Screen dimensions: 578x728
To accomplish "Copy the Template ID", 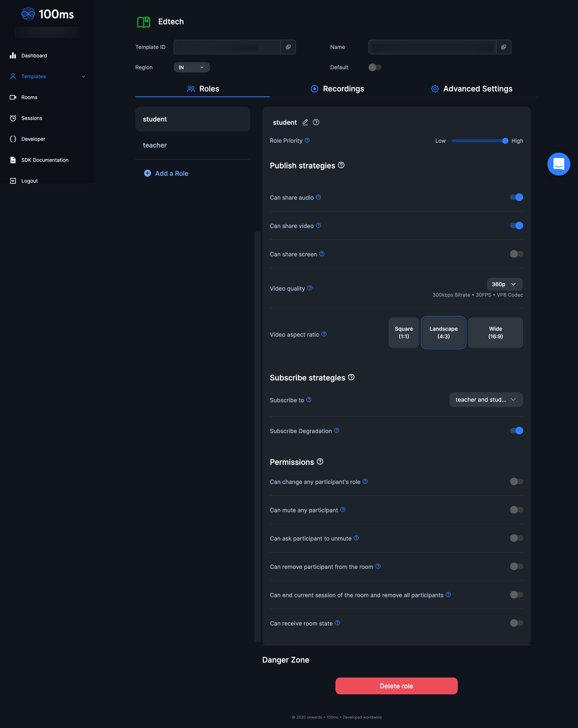I will [288, 47].
